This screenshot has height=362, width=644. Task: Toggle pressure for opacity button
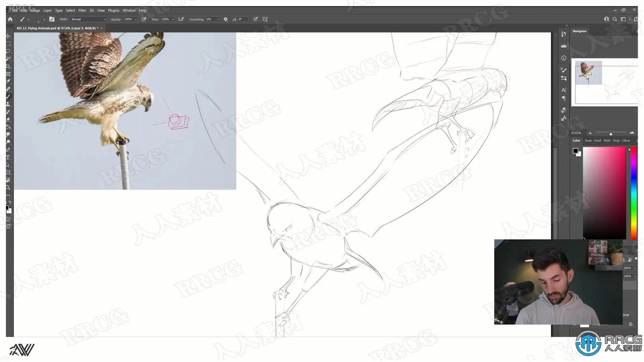click(144, 19)
